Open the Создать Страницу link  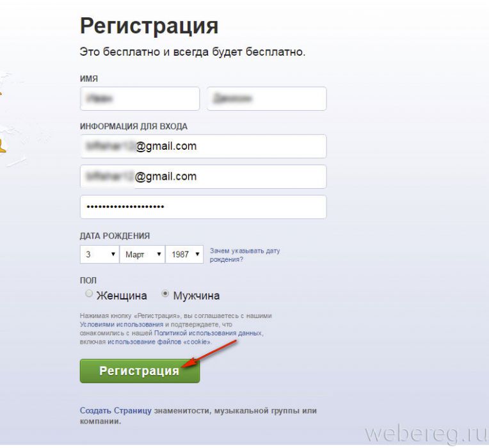point(116,411)
